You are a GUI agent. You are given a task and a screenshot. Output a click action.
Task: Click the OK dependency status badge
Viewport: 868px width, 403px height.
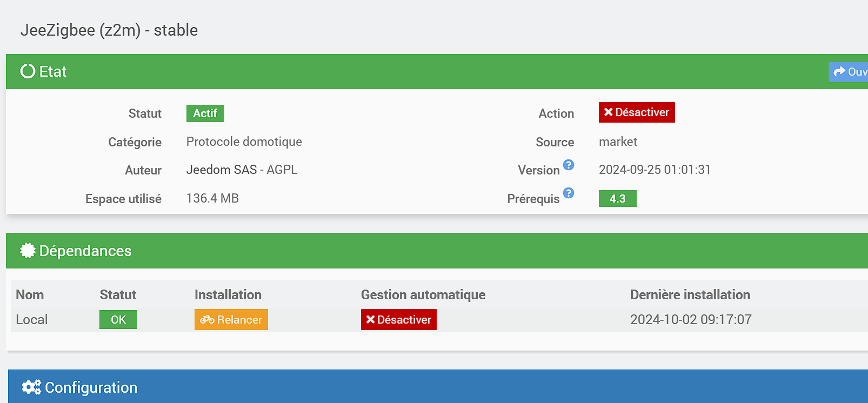(x=118, y=320)
